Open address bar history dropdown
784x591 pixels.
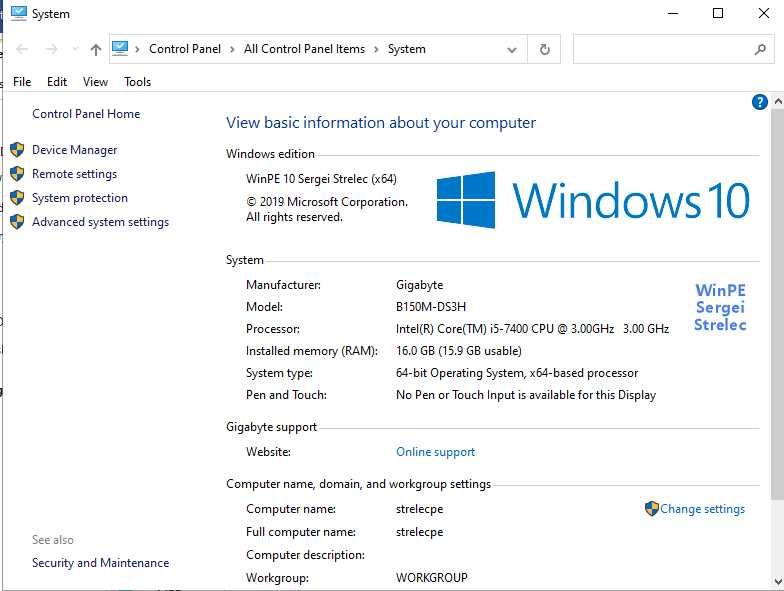tap(512, 50)
